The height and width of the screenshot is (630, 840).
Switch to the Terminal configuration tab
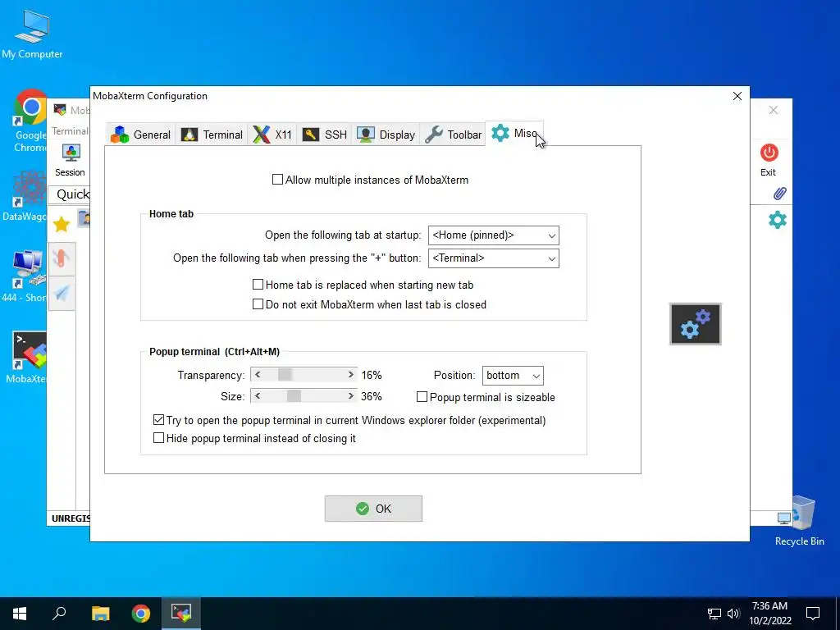[212, 135]
